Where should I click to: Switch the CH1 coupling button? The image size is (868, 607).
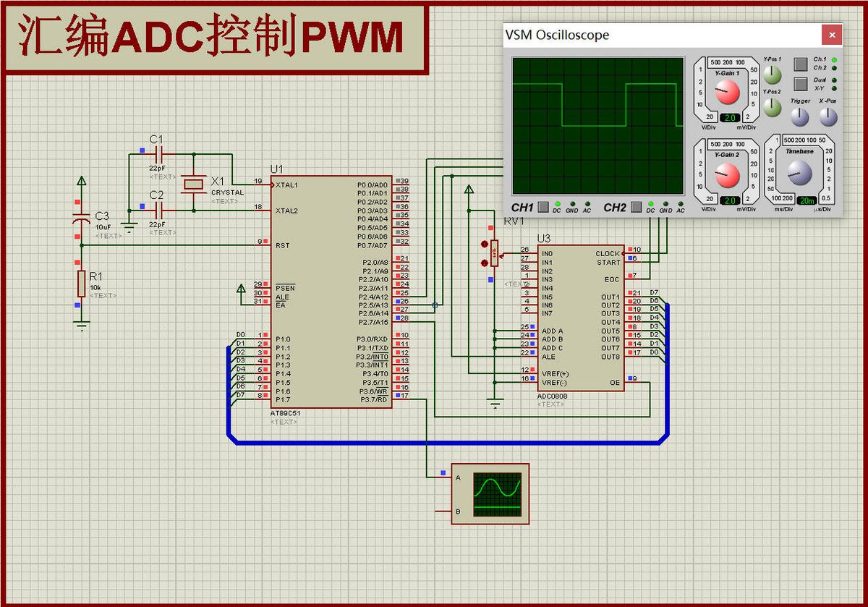tap(543, 207)
